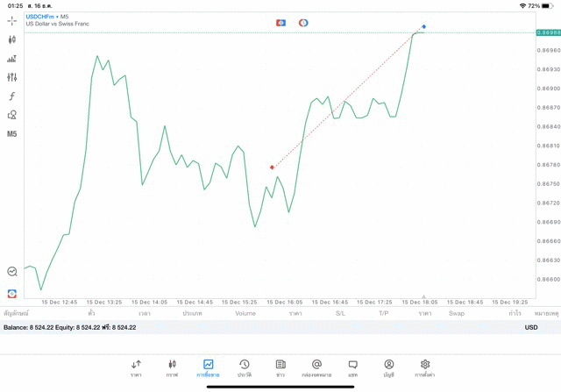The height and width of the screenshot is (392, 561).
Task: Tap the function (f) indicator icon
Action: pos(12,96)
